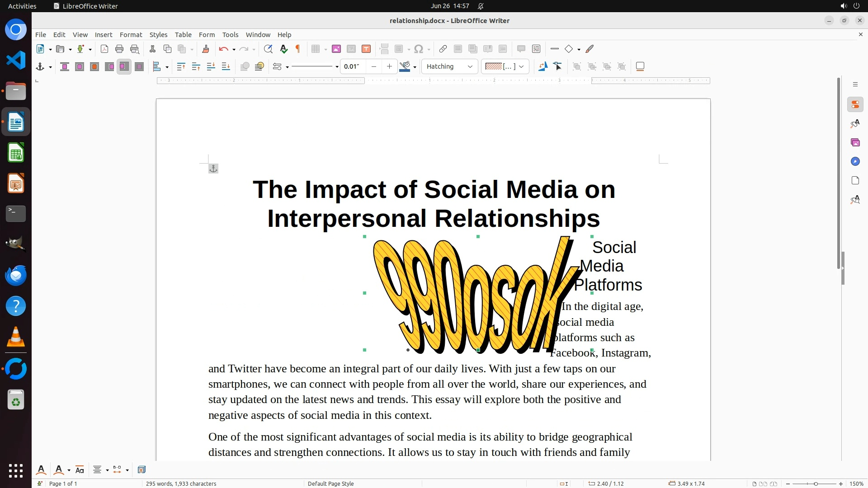Screen dimensions: 868x488
Task: Open the Format menu
Action: (x=131, y=34)
